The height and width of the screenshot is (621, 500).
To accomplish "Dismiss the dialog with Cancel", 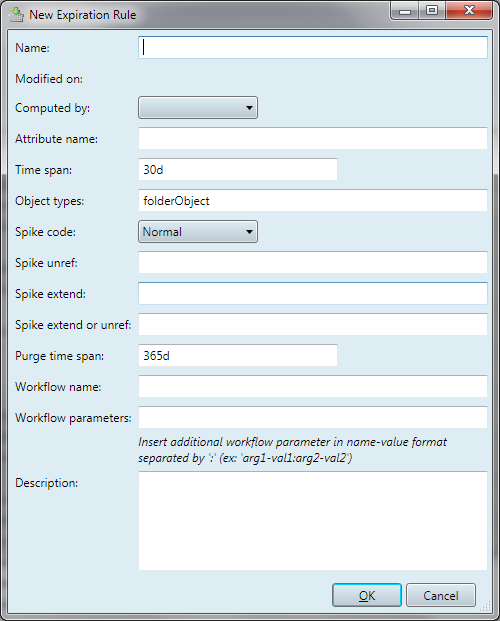I will pos(441,595).
